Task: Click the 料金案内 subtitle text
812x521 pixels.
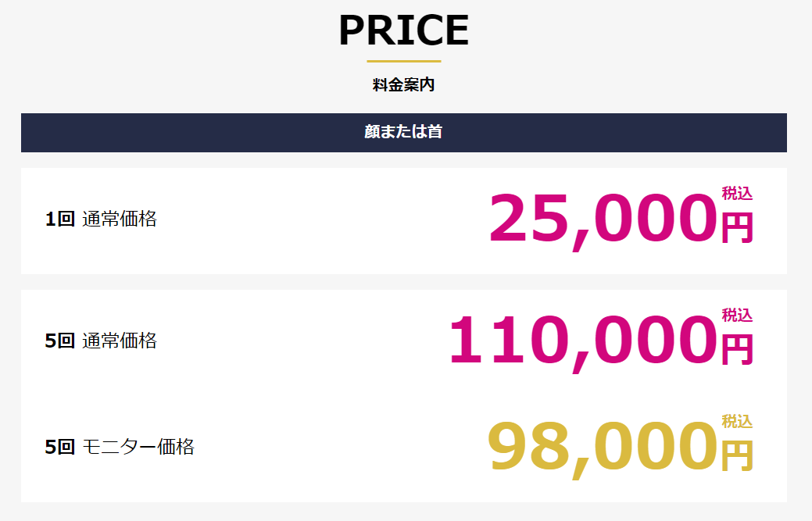Action: pyautogui.click(x=403, y=85)
